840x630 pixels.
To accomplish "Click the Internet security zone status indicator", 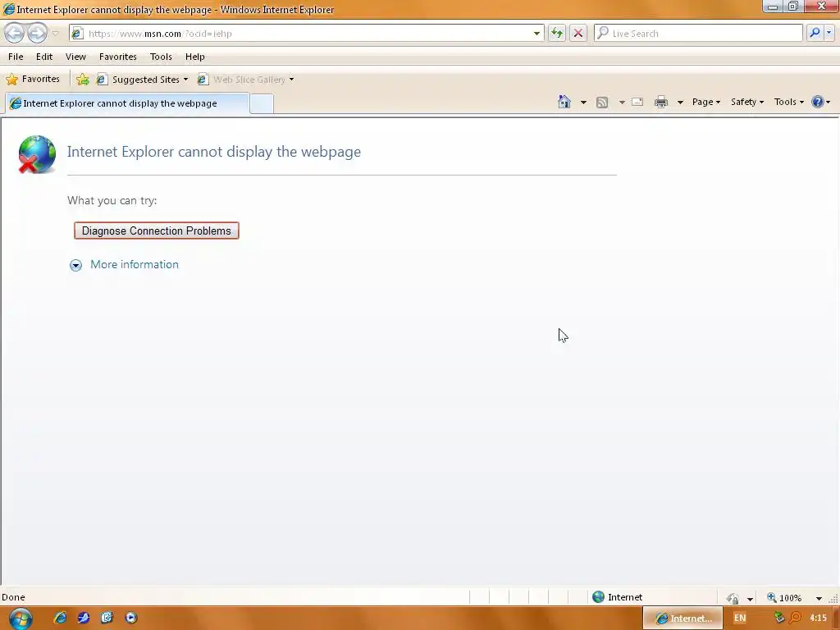I will pyautogui.click(x=617, y=597).
